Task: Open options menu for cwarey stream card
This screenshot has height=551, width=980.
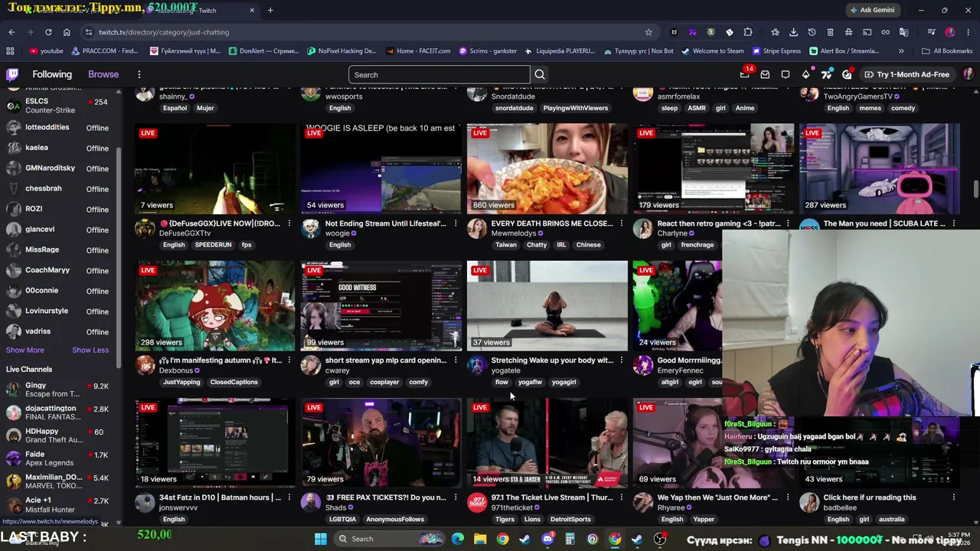Action: pos(455,360)
